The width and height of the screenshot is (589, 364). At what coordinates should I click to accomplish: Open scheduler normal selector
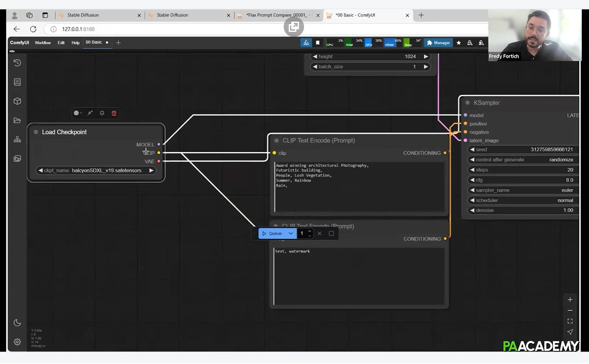point(523,200)
